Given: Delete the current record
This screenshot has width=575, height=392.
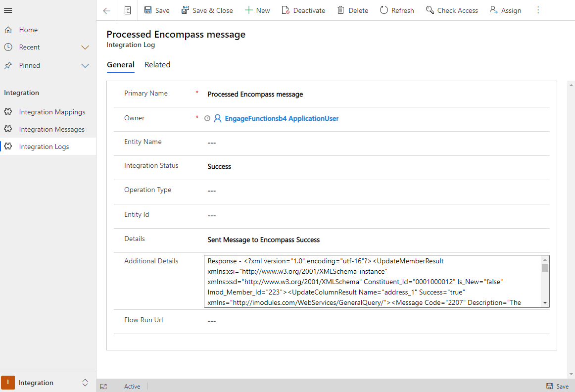Looking at the screenshot, I should (352, 10).
